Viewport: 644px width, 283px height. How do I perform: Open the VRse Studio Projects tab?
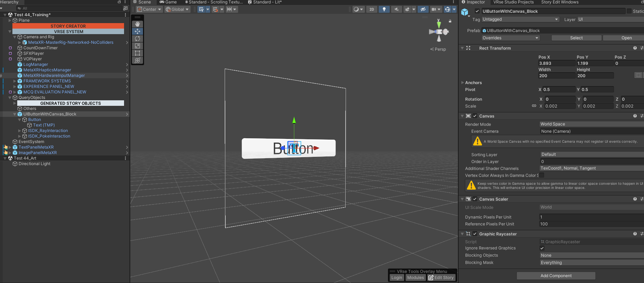(513, 2)
